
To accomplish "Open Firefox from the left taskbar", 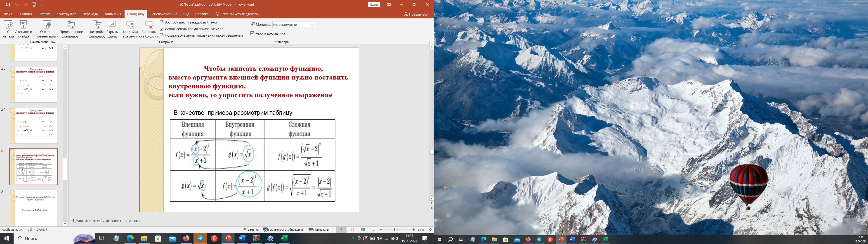I will click(186, 238).
